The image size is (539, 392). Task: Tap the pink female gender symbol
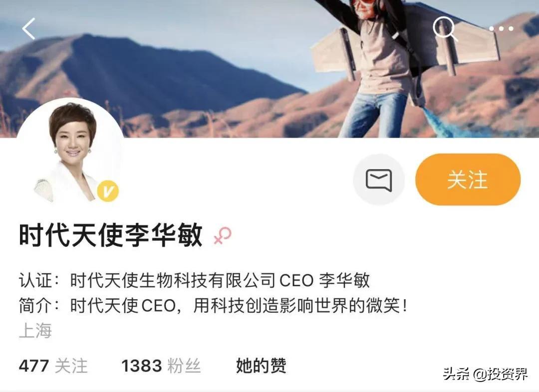click(223, 236)
